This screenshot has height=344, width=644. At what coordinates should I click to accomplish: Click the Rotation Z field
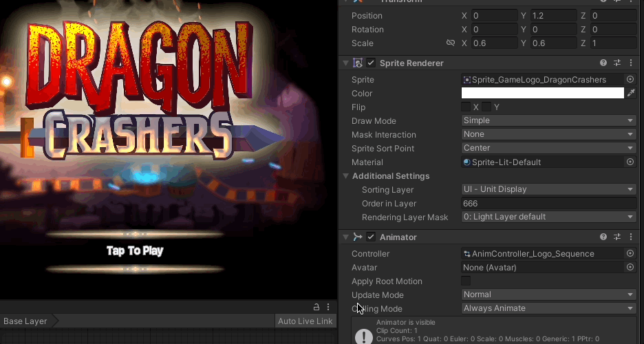pyautogui.click(x=613, y=29)
